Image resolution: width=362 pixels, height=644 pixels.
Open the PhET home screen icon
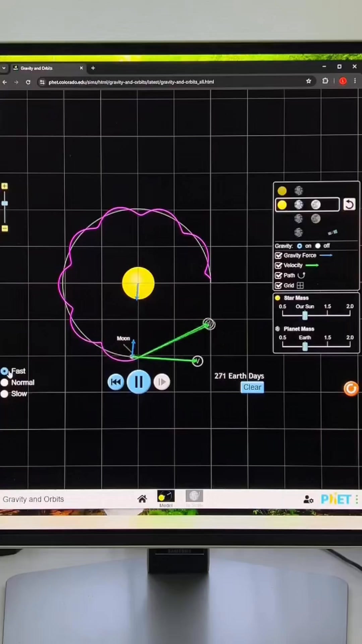point(142,499)
